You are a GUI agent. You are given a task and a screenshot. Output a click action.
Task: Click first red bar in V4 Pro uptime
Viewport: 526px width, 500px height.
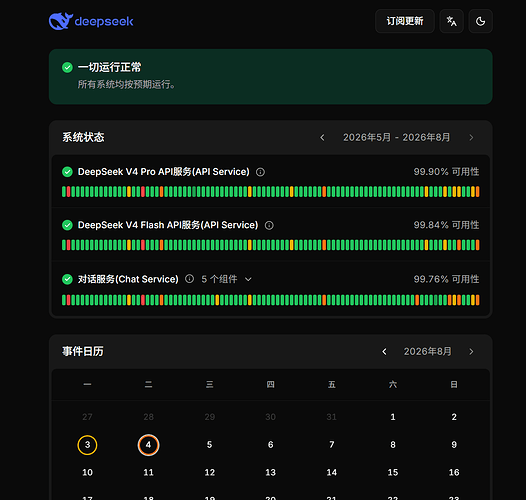(x=68, y=192)
